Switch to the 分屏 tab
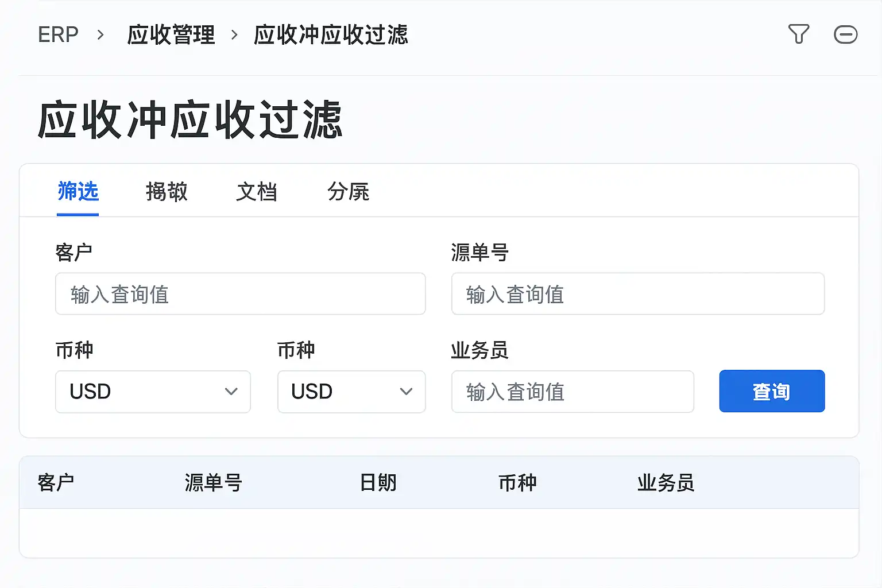The image size is (882, 588). click(x=348, y=192)
